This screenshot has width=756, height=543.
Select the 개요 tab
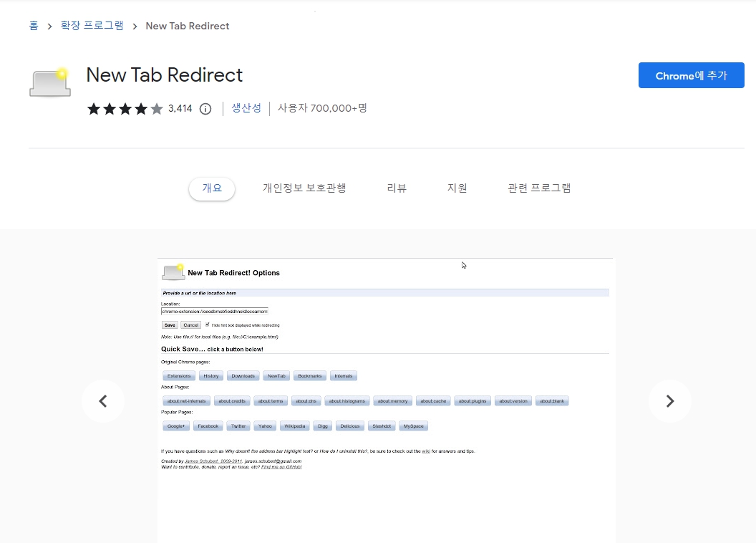click(x=211, y=188)
